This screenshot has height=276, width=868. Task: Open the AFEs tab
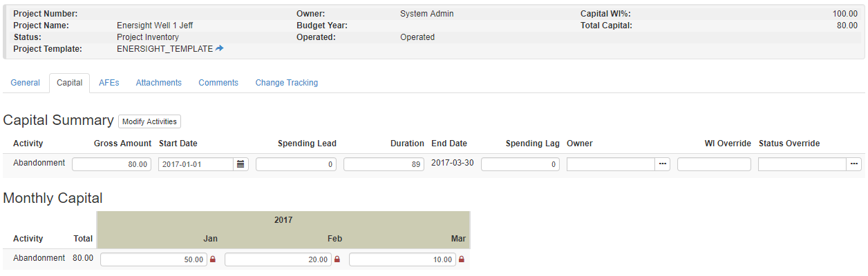[108, 83]
